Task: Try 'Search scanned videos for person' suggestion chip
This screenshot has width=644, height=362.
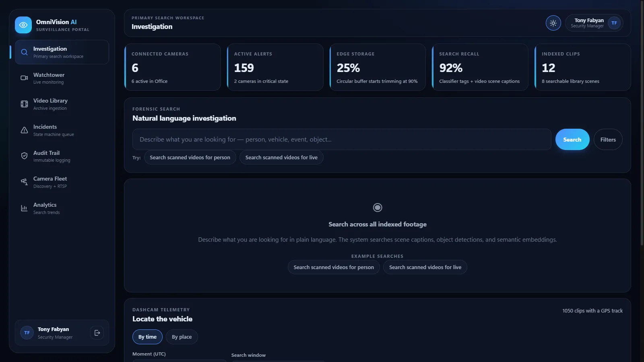Action: tap(190, 157)
